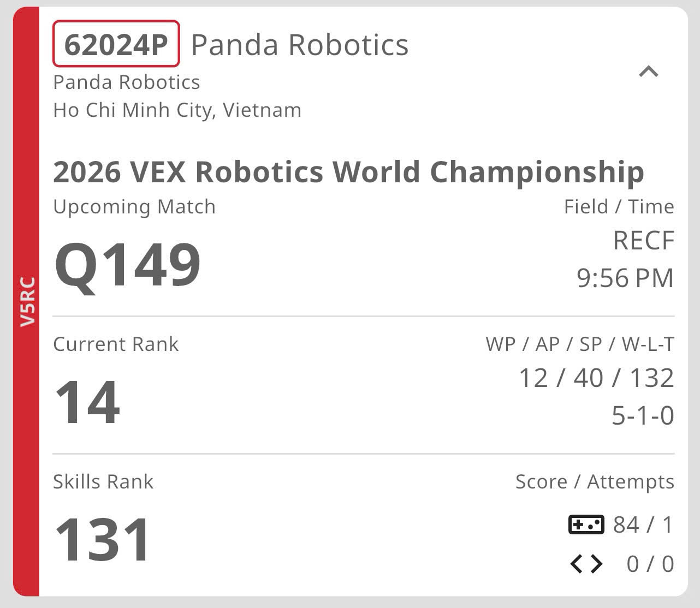Click the red V5RC program label strip

(26, 302)
